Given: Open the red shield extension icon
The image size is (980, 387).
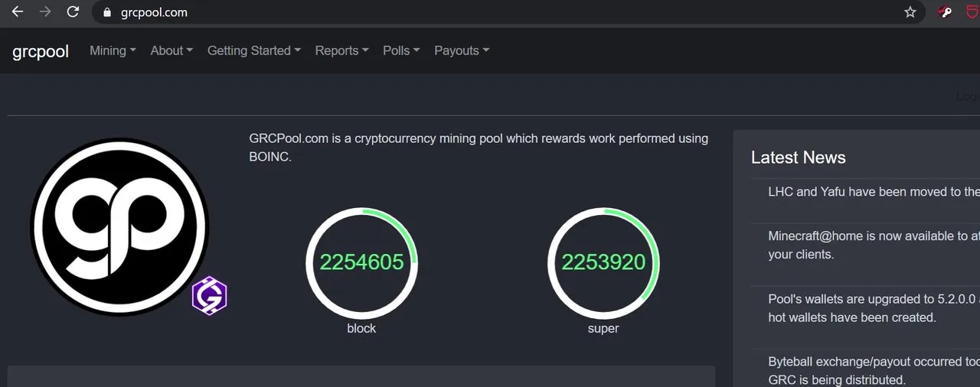Looking at the screenshot, I should 972,12.
